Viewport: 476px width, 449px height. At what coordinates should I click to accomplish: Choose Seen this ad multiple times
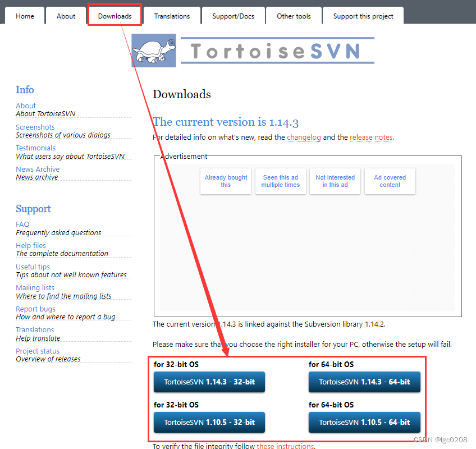point(281,181)
